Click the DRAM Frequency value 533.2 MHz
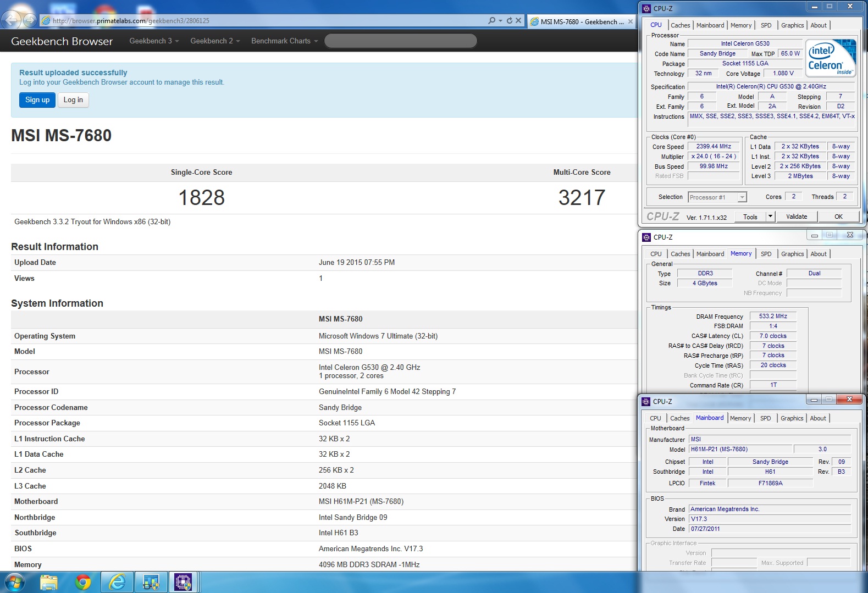Screen dimensions: 868x593 [x=773, y=316]
